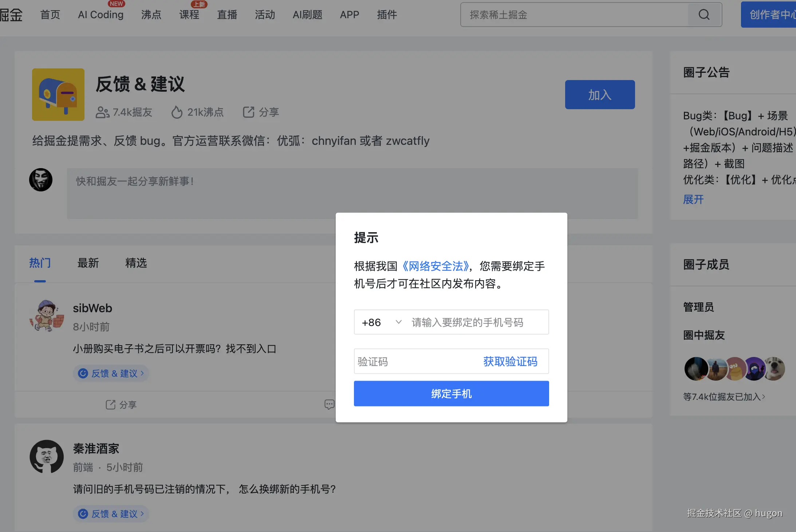The image size is (796, 532).
Task: Click the anonymous mask avatar beside the post box
Action: coord(41,179)
